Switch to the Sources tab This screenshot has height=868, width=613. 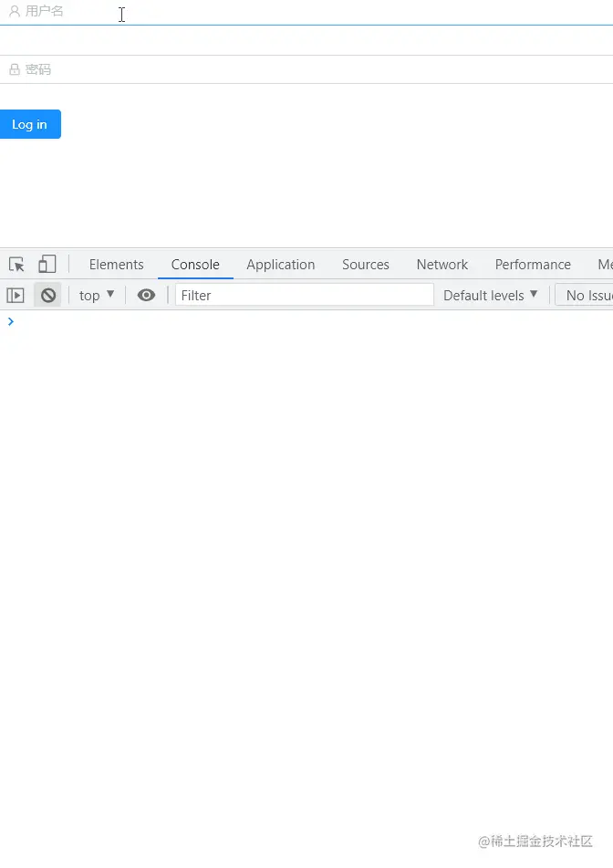tap(366, 265)
